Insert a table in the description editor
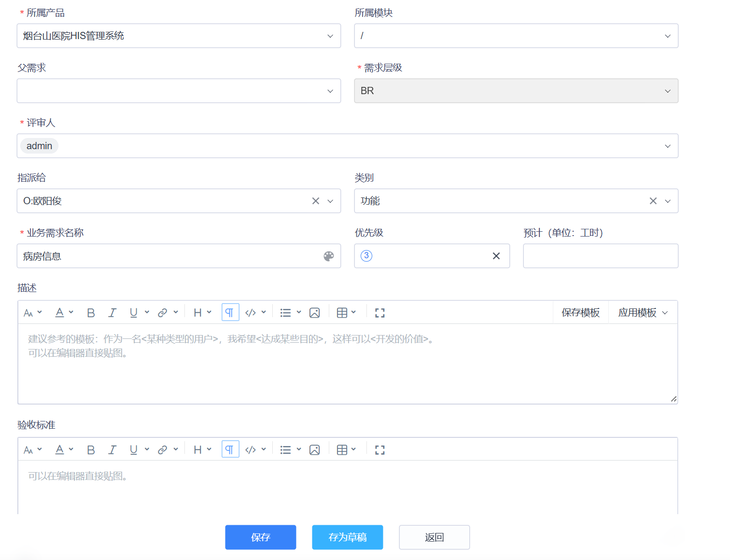 click(x=343, y=312)
